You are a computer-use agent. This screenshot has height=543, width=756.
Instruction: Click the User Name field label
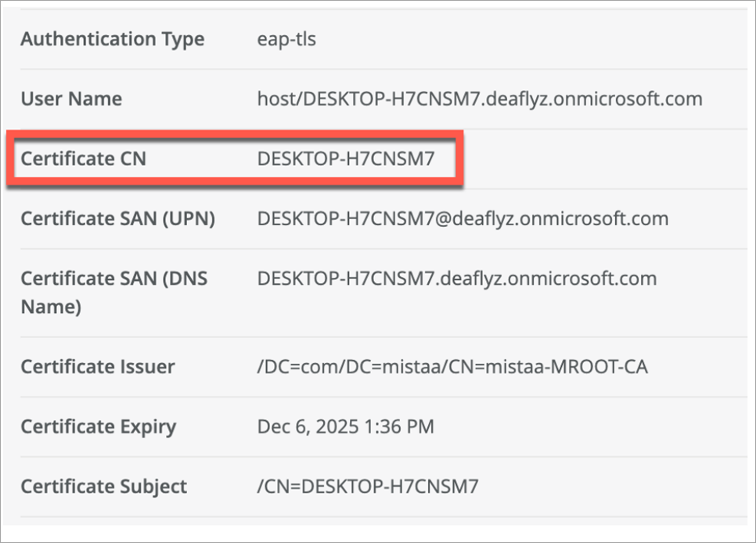(71, 99)
